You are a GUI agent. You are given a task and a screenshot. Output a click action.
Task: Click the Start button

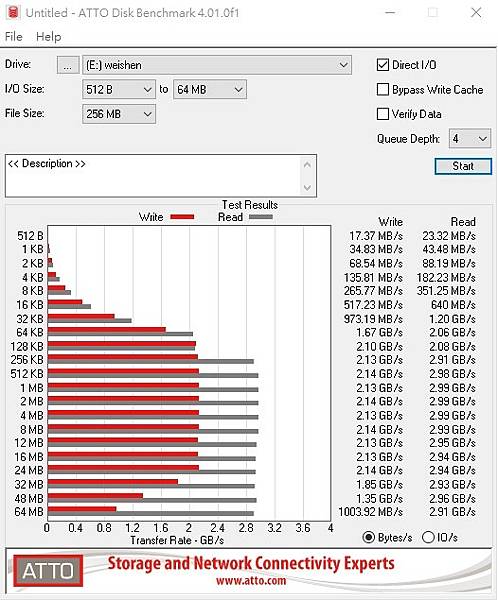point(463,166)
